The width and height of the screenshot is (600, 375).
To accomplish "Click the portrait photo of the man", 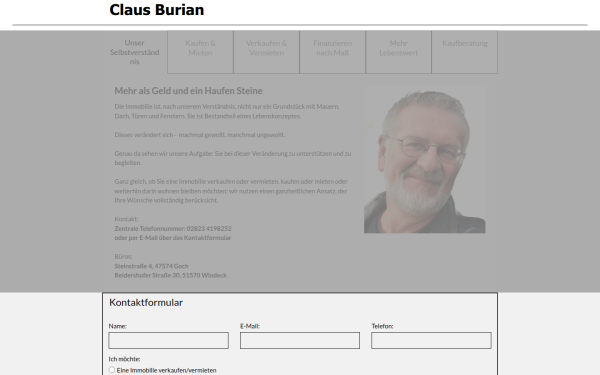I will pyautogui.click(x=425, y=160).
